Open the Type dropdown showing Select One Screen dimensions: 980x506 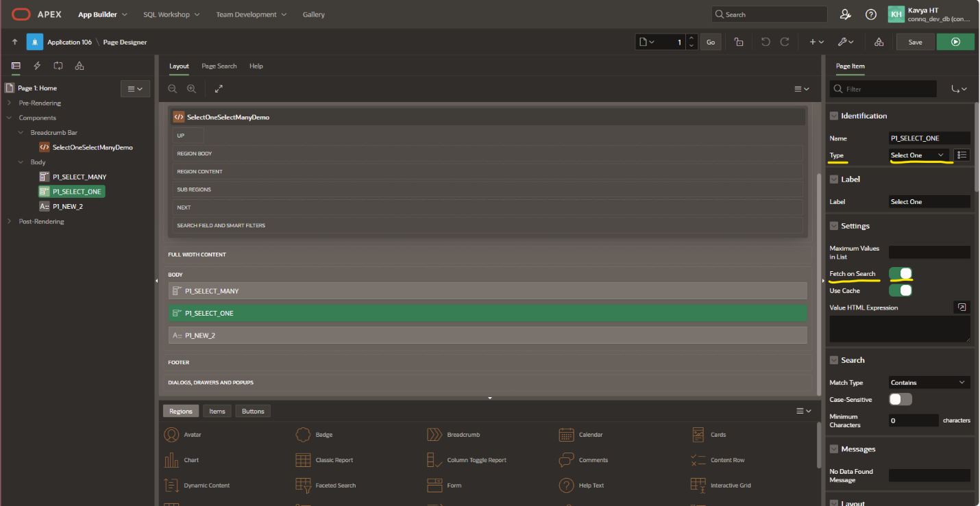tap(918, 155)
